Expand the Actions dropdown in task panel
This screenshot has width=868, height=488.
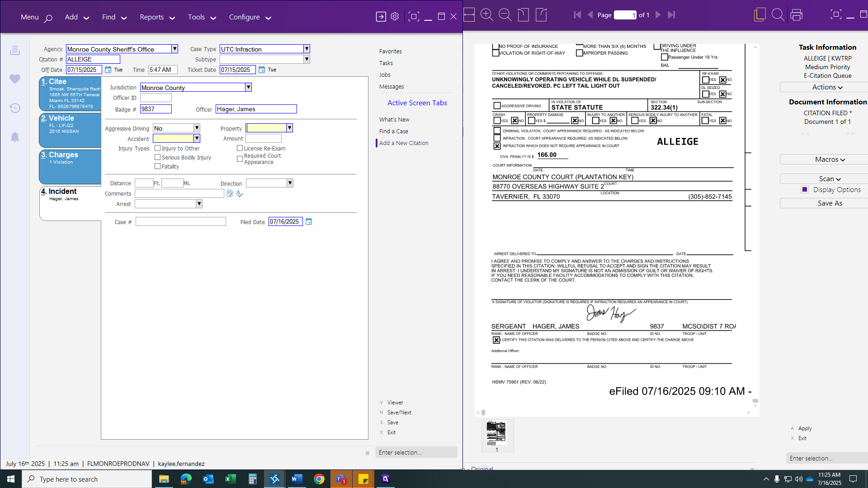(x=827, y=87)
